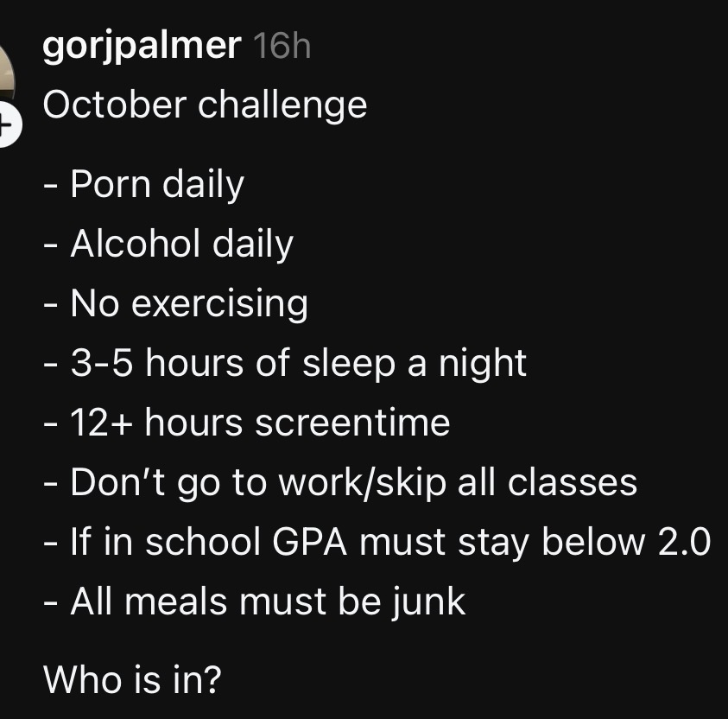The height and width of the screenshot is (719, 728).
Task: Open gorjpalmer's profile picture
Action: point(6,80)
